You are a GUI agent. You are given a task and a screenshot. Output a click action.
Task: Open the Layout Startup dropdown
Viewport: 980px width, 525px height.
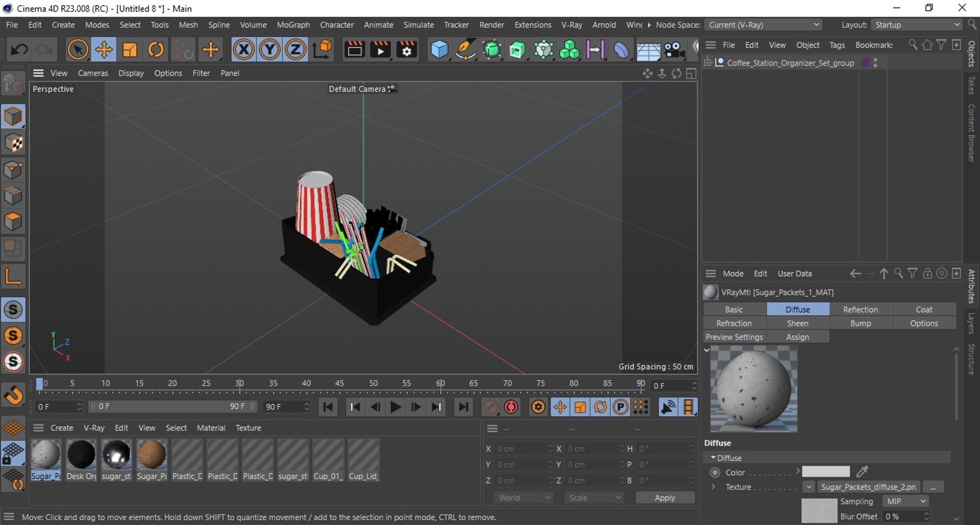coord(917,25)
